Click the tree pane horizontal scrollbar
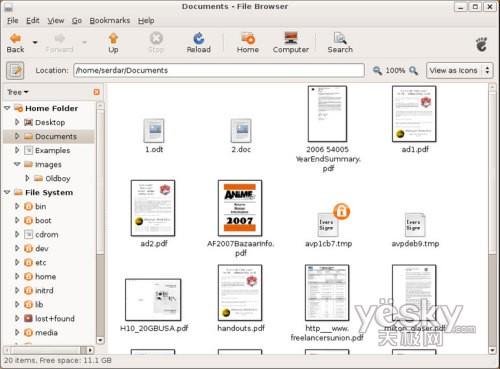The height and width of the screenshot is (369, 500). click(48, 350)
